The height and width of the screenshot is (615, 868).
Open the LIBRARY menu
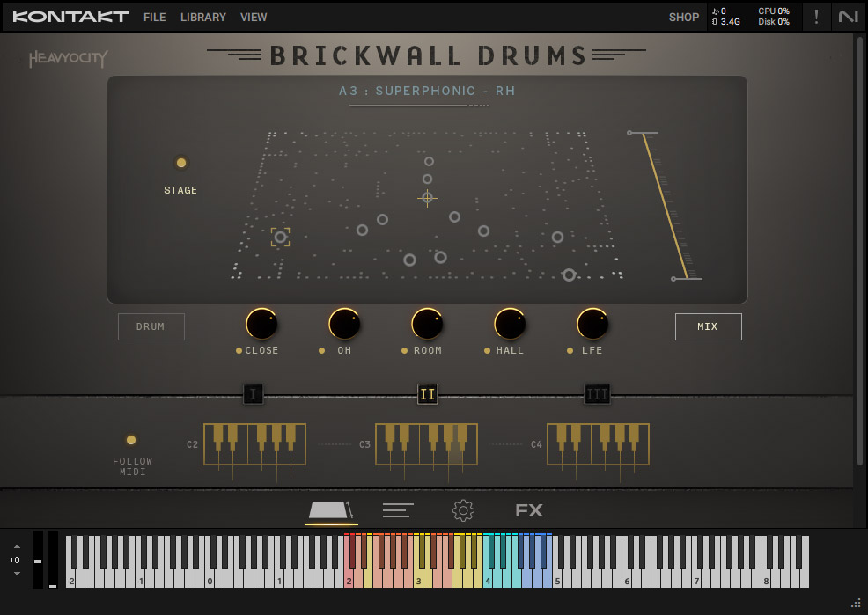pyautogui.click(x=203, y=17)
